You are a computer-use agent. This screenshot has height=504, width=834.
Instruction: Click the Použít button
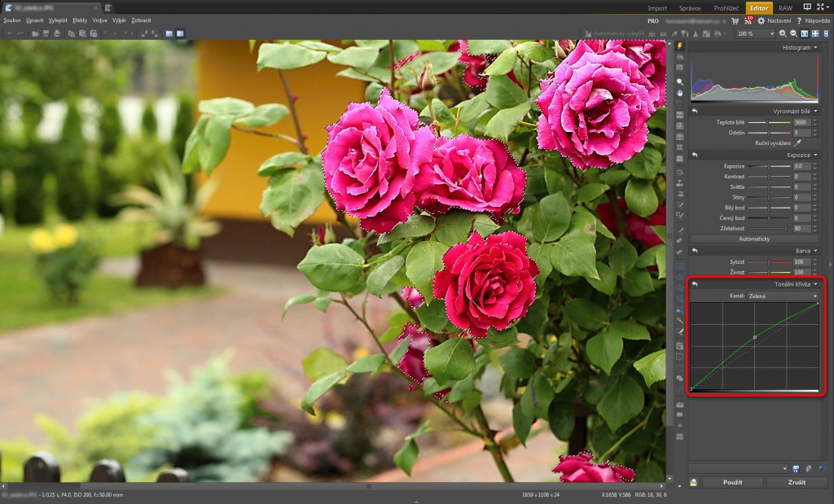tap(732, 482)
